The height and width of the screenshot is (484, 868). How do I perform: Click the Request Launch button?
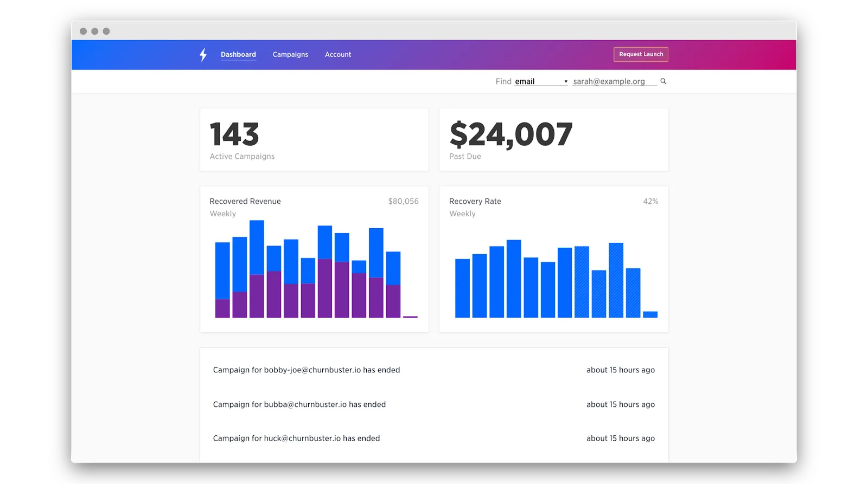point(641,54)
